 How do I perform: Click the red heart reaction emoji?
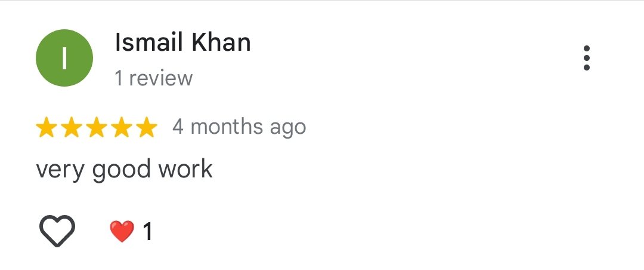pos(122,231)
